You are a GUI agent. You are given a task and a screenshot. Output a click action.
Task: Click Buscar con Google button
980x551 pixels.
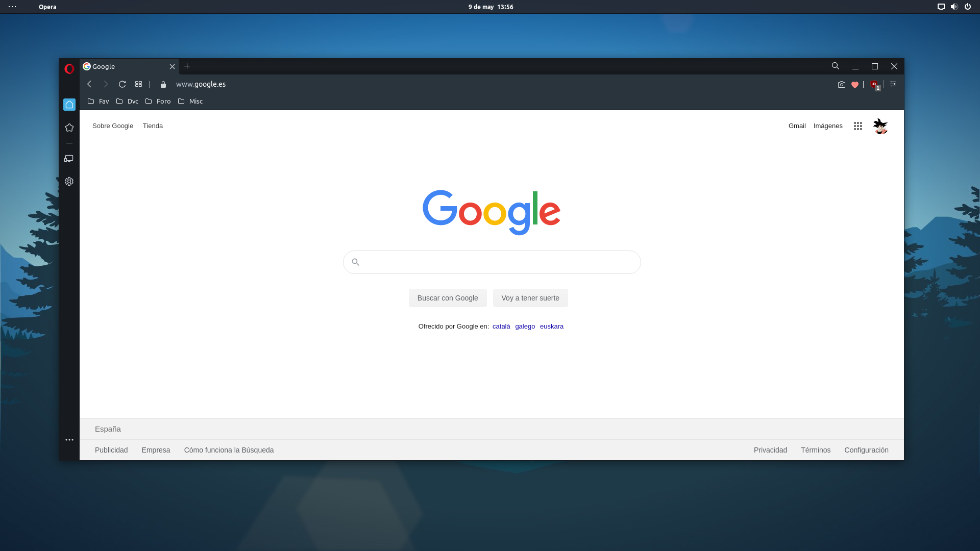pyautogui.click(x=448, y=298)
